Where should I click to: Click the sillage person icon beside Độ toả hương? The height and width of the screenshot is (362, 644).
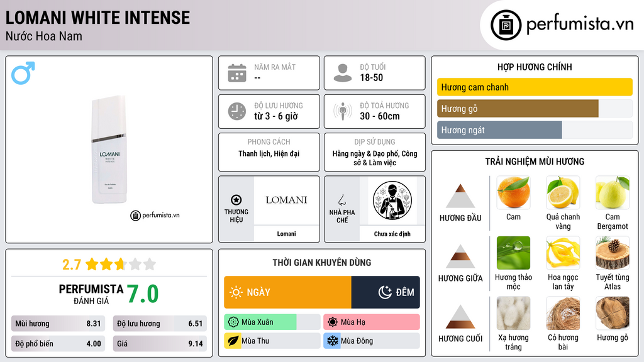click(343, 111)
